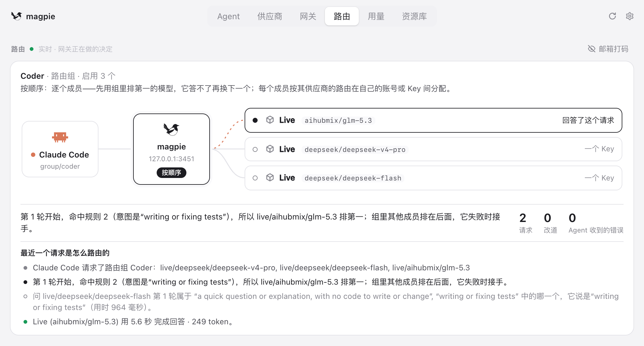Viewport: 644px width, 346px height.
Task: Go to the 用量 tab
Action: point(376,16)
